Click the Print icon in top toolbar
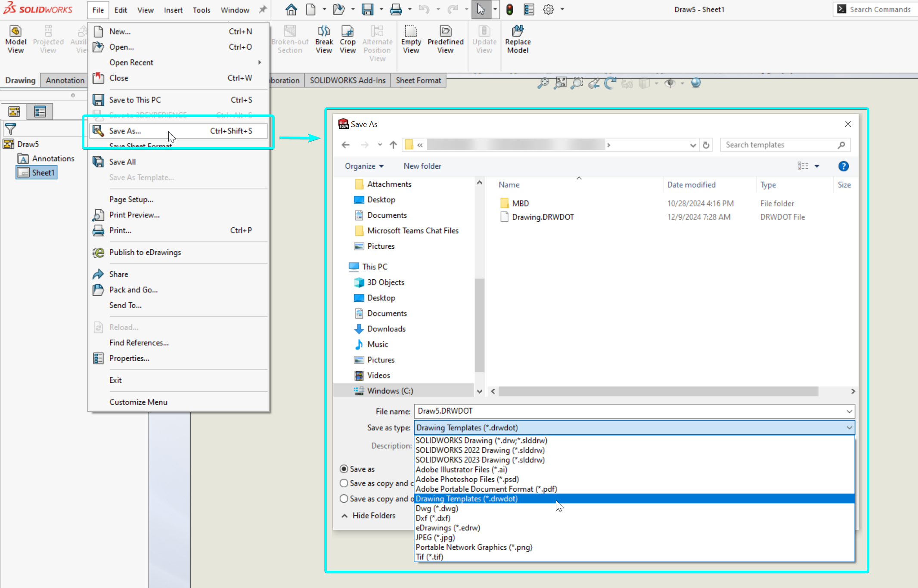The height and width of the screenshot is (588, 918). (396, 9)
